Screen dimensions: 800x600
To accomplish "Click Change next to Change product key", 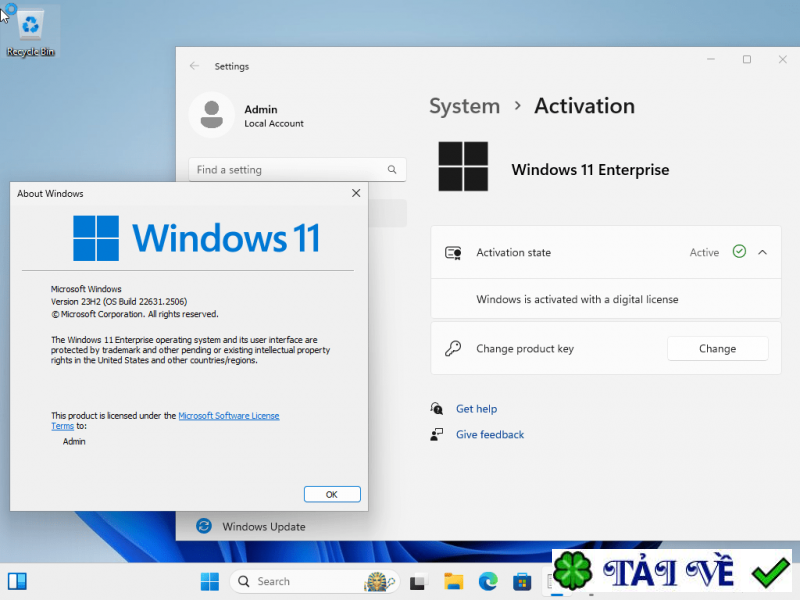I will (717, 348).
